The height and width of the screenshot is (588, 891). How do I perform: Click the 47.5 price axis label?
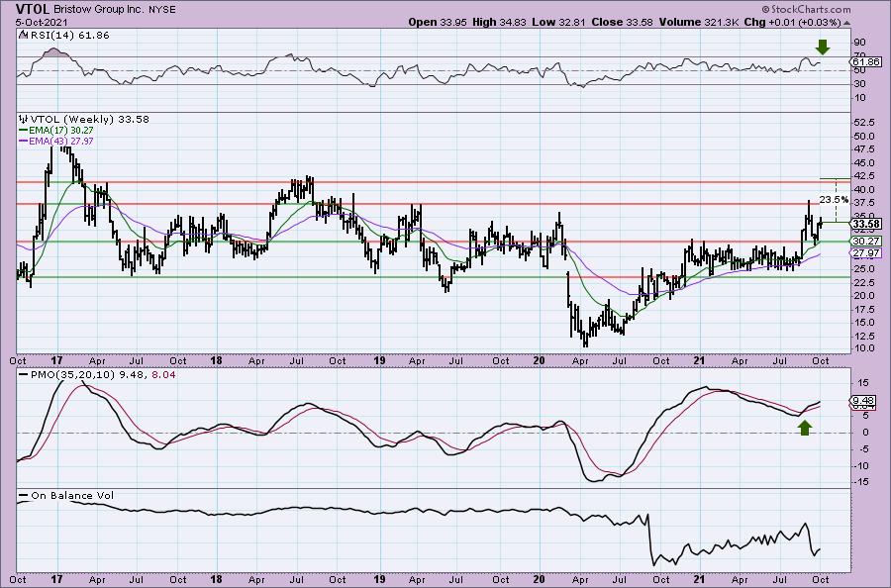(863, 149)
